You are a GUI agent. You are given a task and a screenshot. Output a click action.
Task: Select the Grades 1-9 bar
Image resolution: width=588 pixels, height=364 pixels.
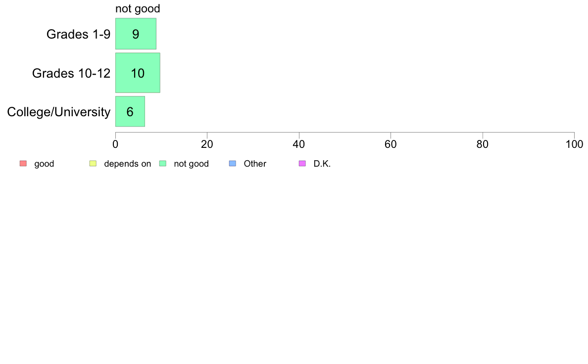click(136, 34)
